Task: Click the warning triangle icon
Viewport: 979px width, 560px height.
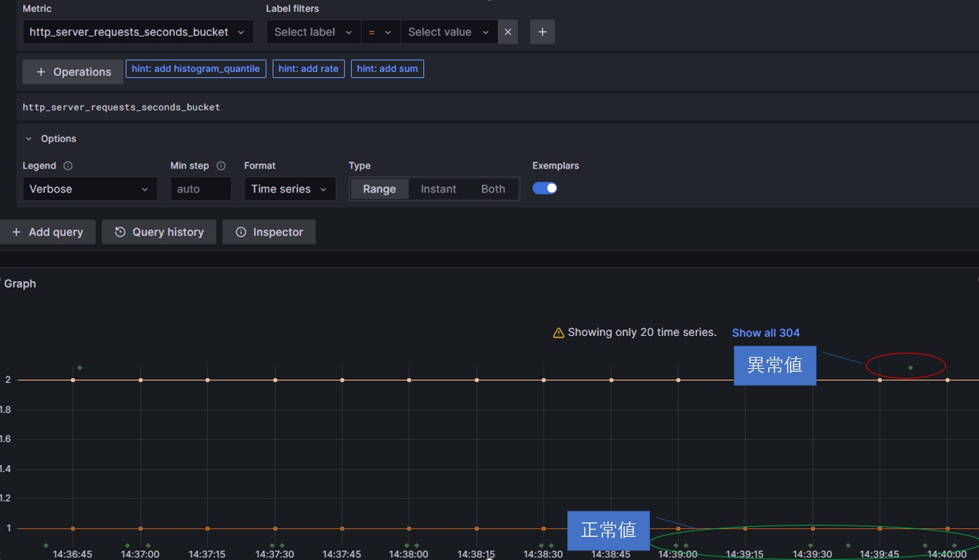Action: [559, 333]
